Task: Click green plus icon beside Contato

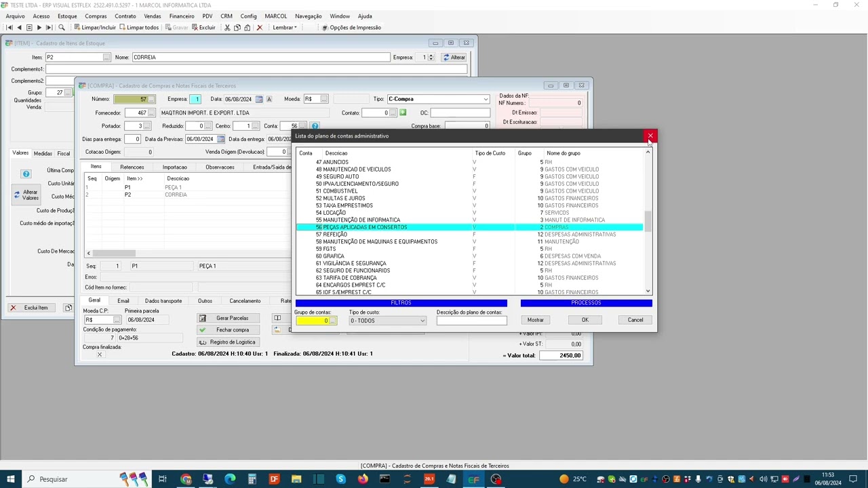Action: [402, 113]
